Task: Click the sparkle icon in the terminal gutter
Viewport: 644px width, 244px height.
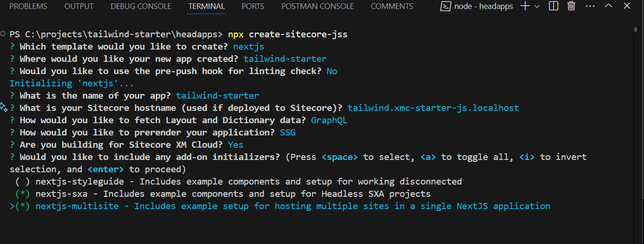Action: click(4, 107)
